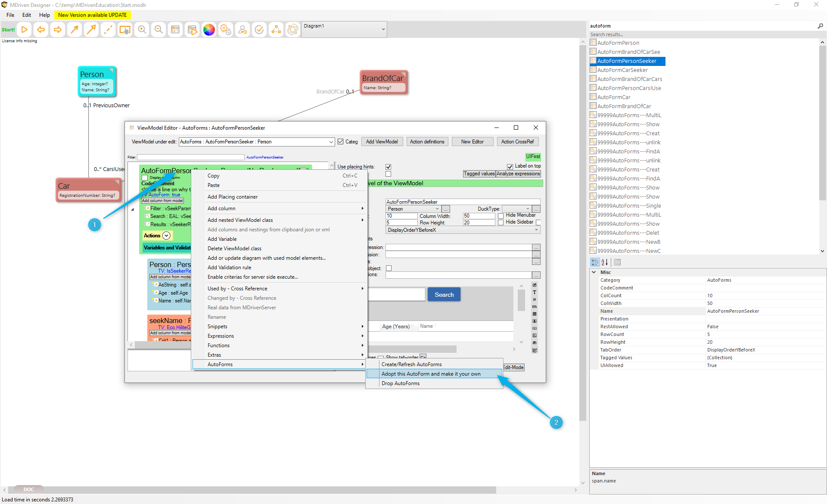
Task: Click the zoom in magnifier icon
Action: pos(142,30)
